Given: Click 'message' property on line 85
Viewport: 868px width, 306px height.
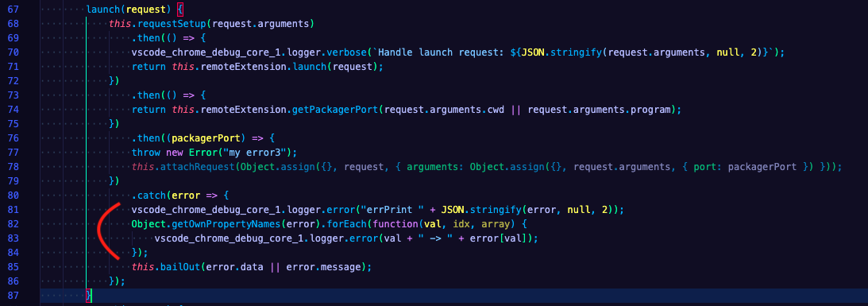Looking at the screenshot, I should click(340, 267).
